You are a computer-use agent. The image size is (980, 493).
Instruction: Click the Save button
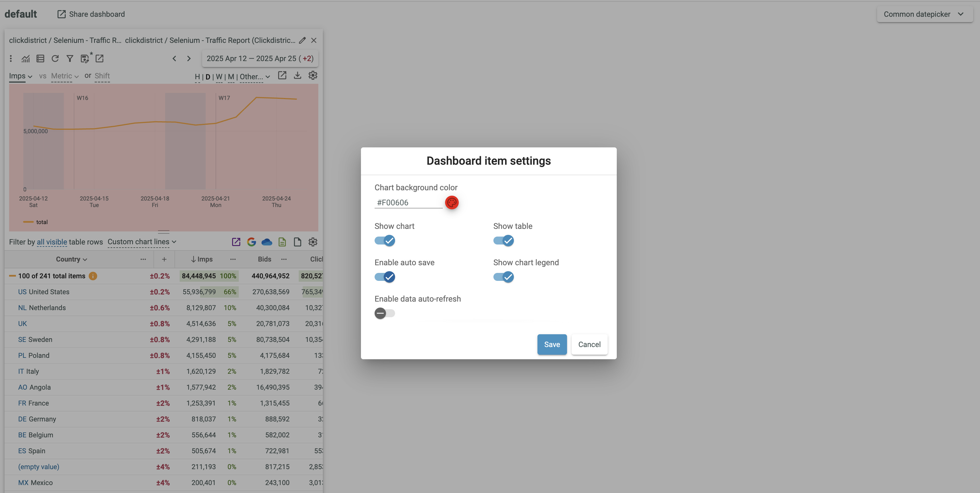(x=552, y=344)
